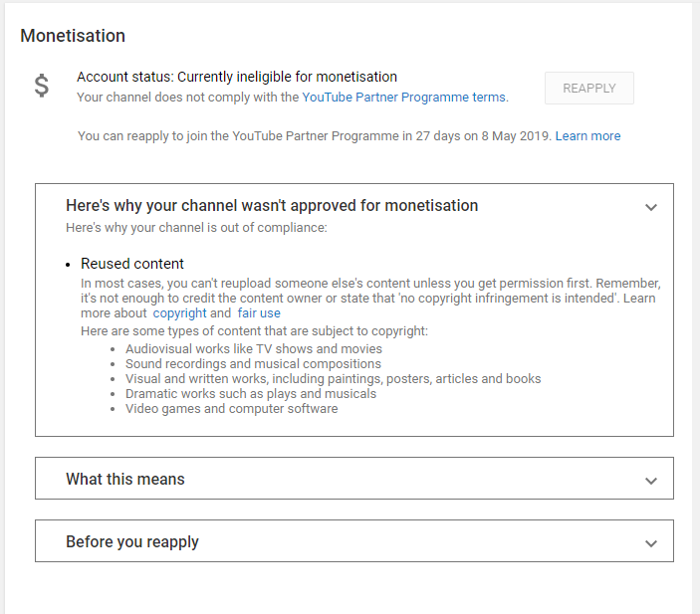Expand the Before you reapply chevron
Image resolution: width=700 pixels, height=614 pixels.
pyautogui.click(x=651, y=543)
